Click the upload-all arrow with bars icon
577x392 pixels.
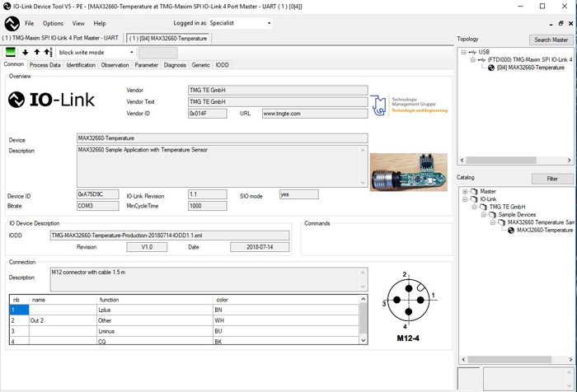point(48,52)
